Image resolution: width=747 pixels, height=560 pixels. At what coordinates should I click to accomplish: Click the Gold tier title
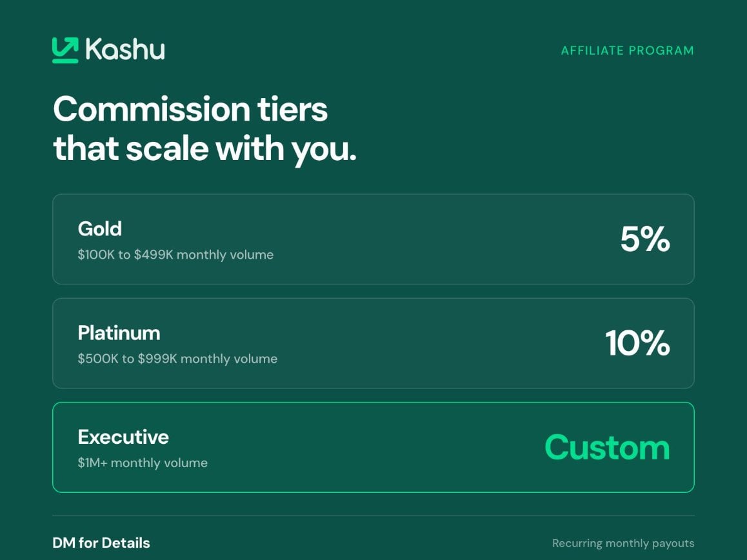click(99, 229)
